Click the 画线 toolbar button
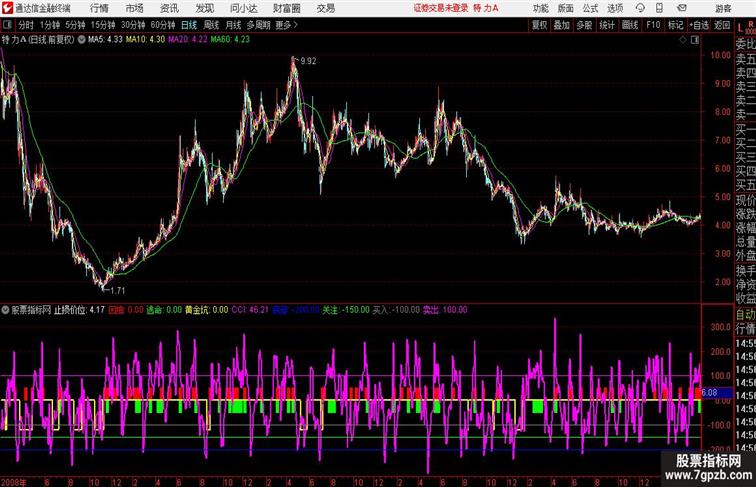The width and height of the screenshot is (756, 487). coord(630,25)
